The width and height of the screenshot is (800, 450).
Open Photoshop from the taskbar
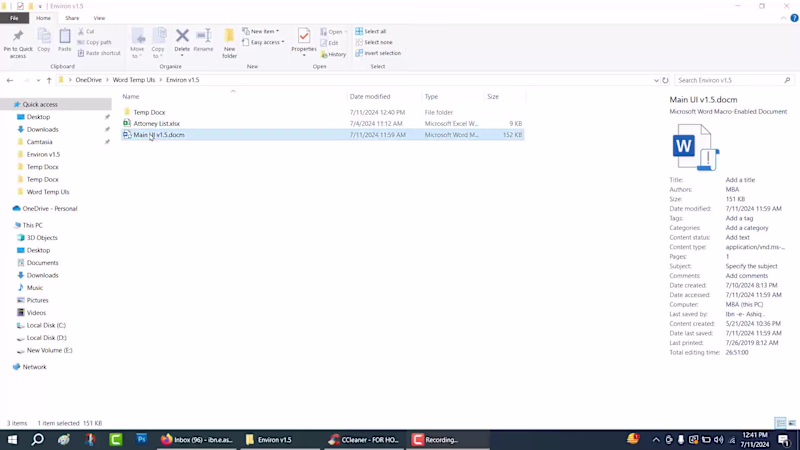coord(141,439)
